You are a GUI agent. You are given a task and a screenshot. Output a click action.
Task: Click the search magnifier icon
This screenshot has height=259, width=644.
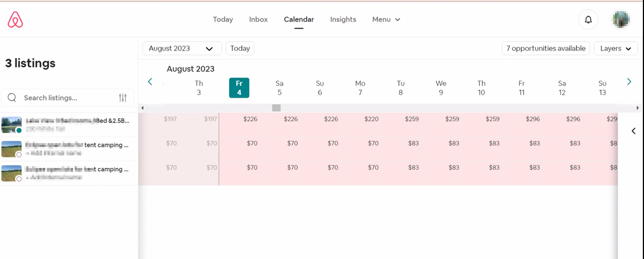tap(12, 98)
